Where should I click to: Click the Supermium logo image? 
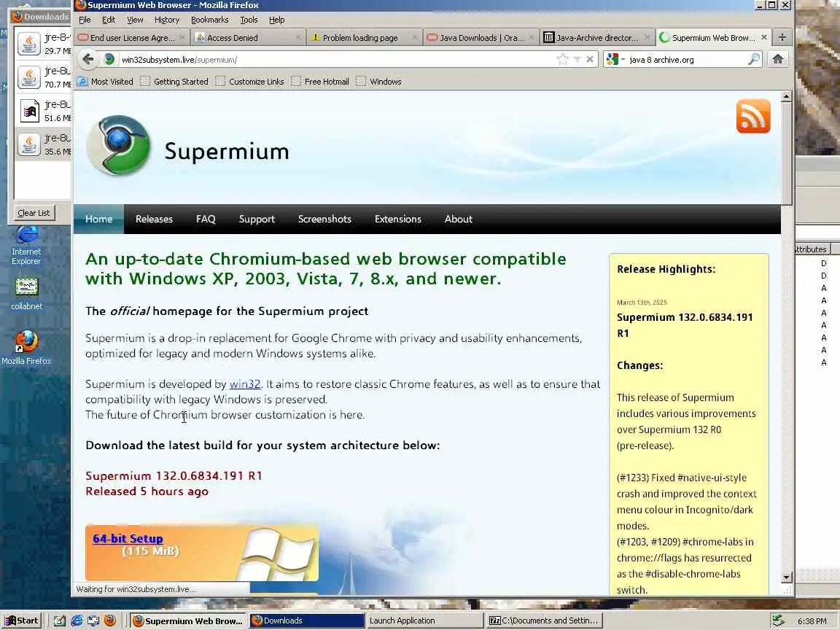pyautogui.click(x=119, y=145)
